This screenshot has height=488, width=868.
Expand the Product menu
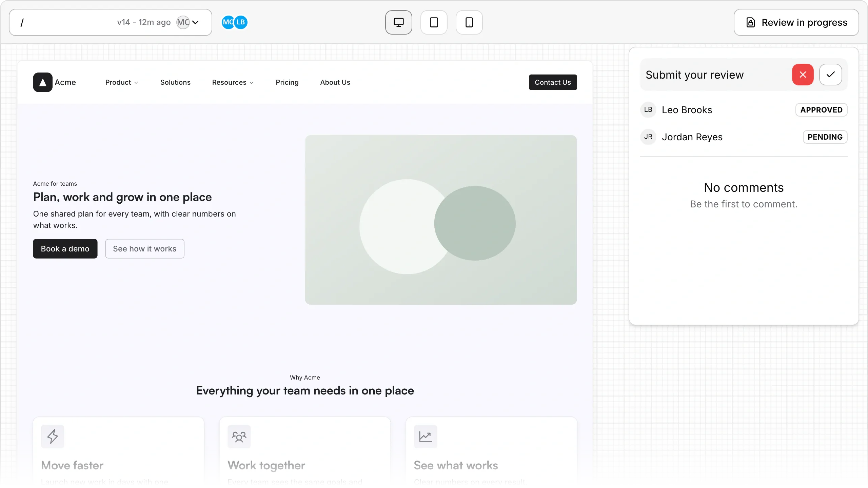click(122, 82)
